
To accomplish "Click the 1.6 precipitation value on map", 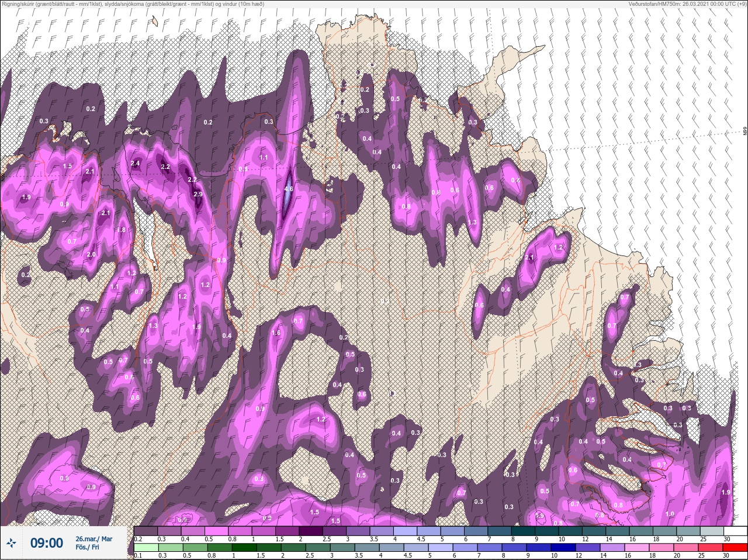I will pyautogui.click(x=276, y=333).
